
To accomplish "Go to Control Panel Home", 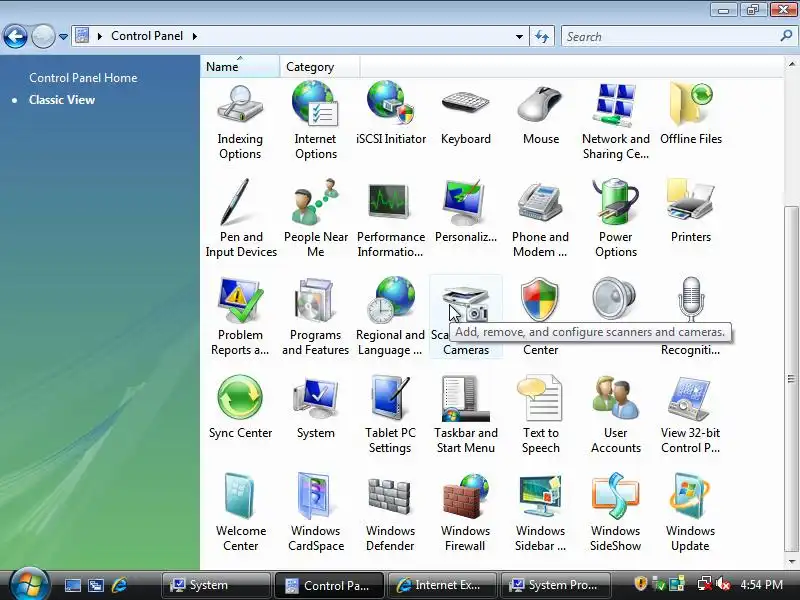I will tap(83, 78).
